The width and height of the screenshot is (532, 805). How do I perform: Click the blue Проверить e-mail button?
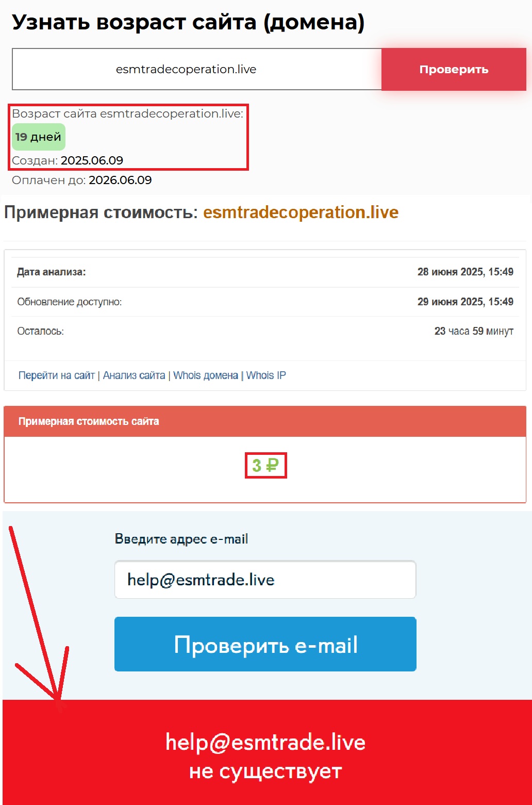[265, 644]
